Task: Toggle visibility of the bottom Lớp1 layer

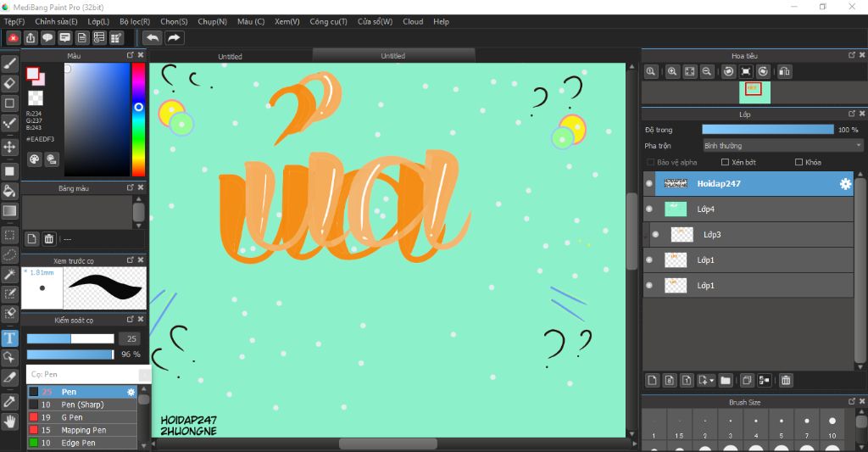Action: 649,286
